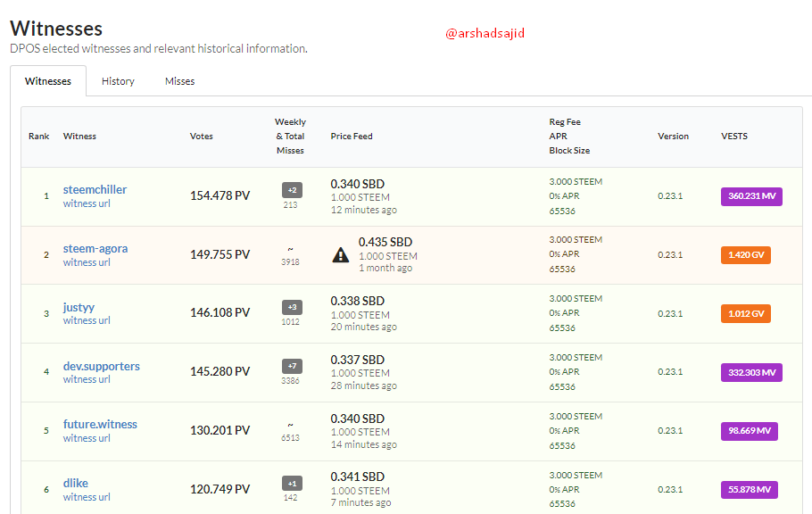Click the '1 month ago' feed timestamp
This screenshot has width=812, height=514.
tap(385, 269)
